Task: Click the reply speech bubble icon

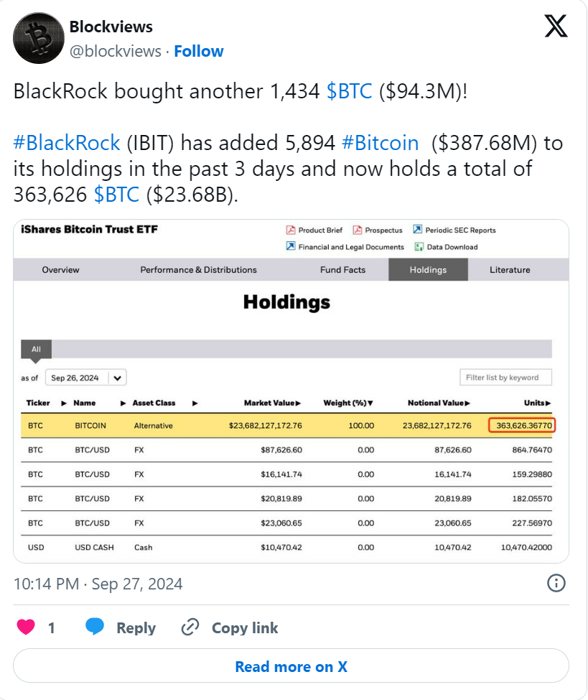Action: (x=95, y=627)
